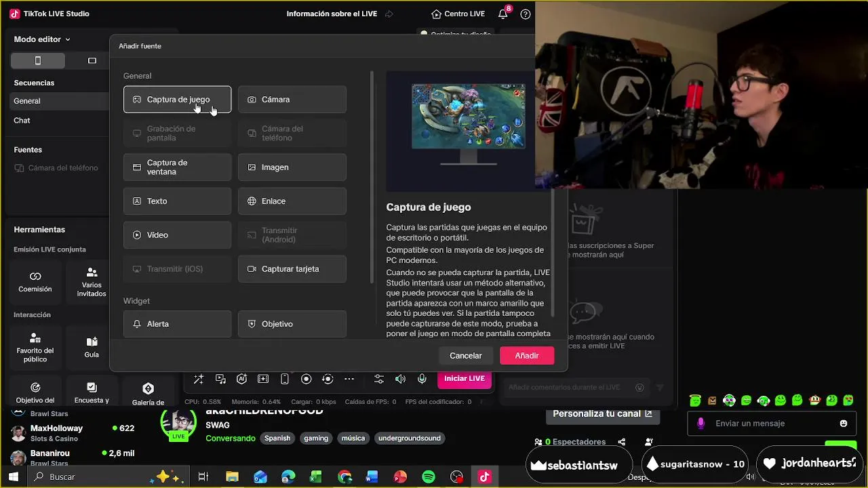Open the Encuesta tool
868x488 pixels.
click(x=92, y=393)
